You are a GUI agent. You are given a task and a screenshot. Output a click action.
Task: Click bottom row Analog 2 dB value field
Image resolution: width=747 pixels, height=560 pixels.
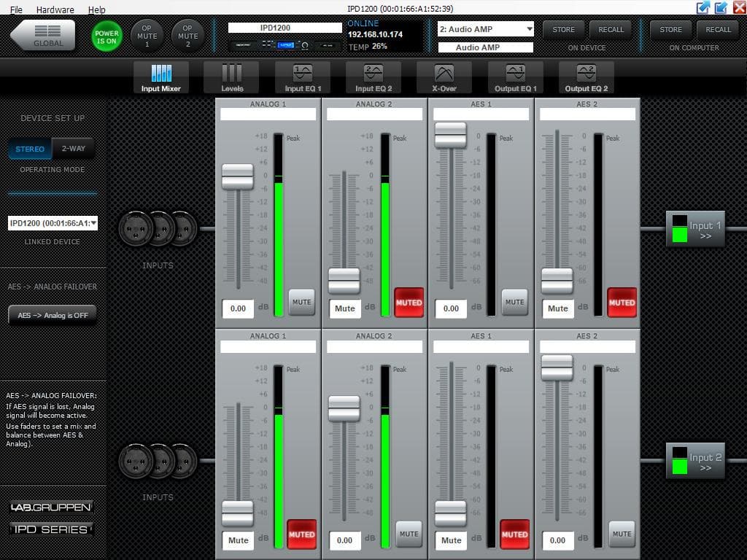[x=344, y=540]
